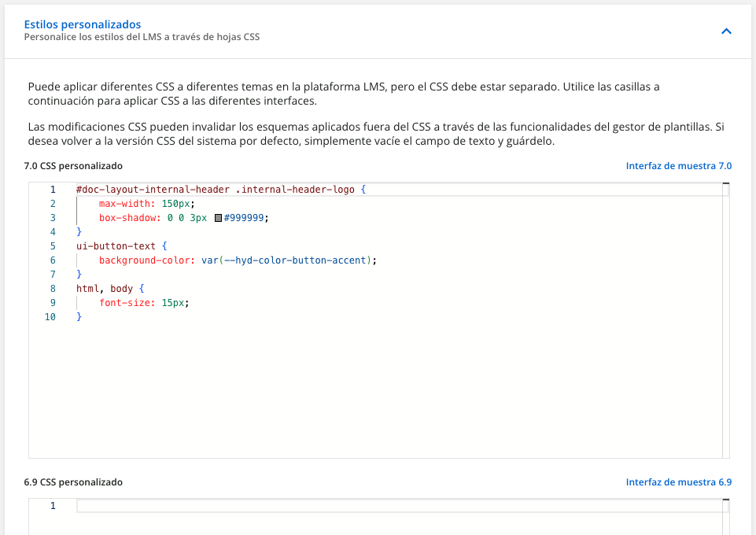The height and width of the screenshot is (535, 756).
Task: Click the 7.0 CSS personalizado label
Action: [73, 166]
